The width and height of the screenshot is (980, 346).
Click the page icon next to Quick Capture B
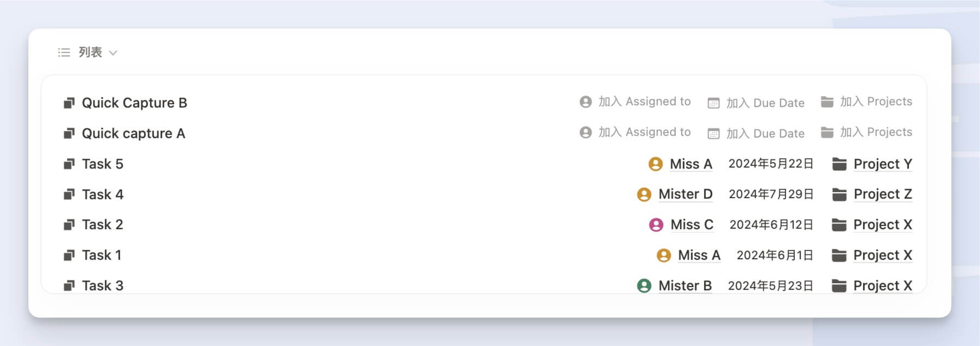(70, 102)
